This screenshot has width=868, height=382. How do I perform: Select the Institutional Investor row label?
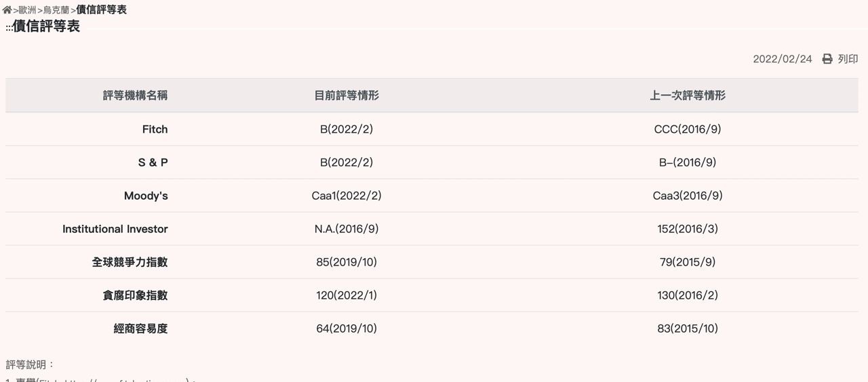click(x=115, y=229)
